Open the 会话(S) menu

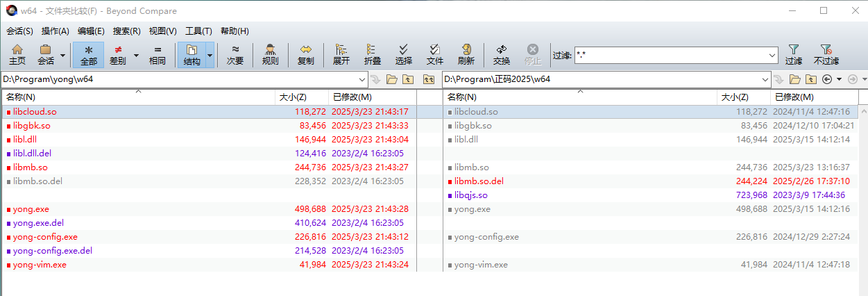click(x=20, y=31)
